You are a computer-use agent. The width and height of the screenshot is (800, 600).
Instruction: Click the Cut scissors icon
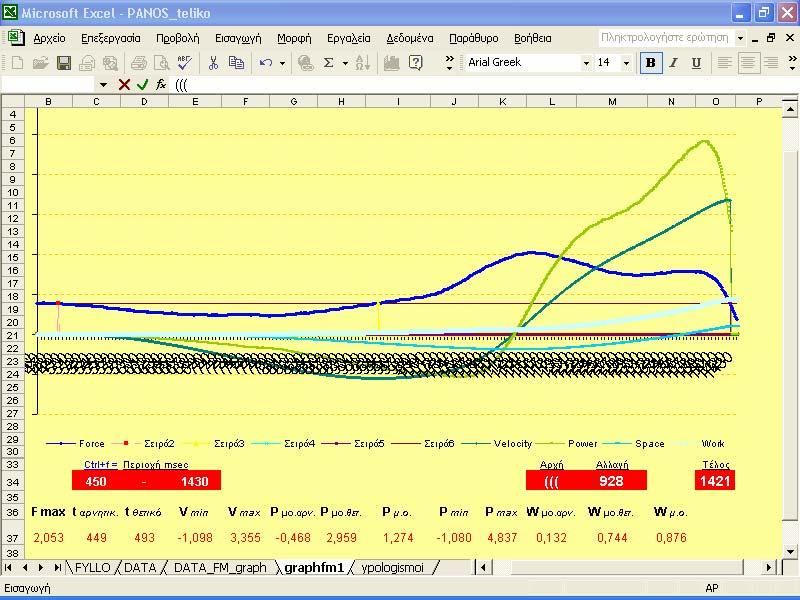[x=213, y=63]
